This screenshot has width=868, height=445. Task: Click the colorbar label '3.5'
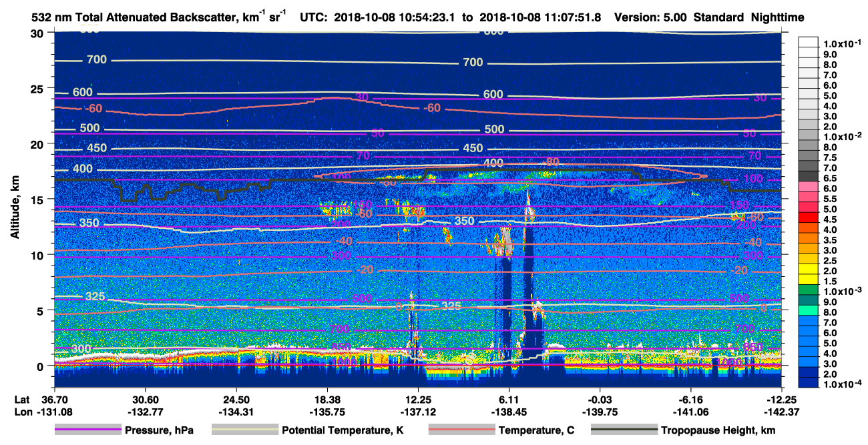pos(830,240)
